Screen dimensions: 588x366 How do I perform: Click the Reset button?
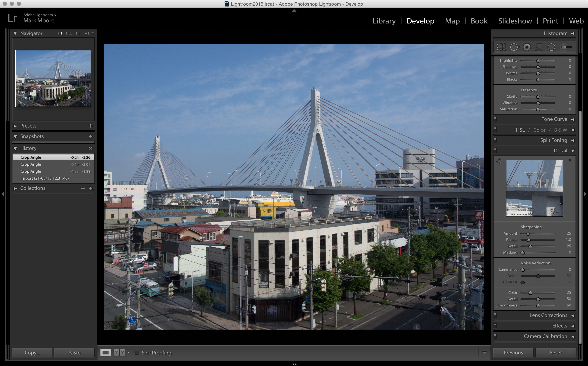[555, 353]
